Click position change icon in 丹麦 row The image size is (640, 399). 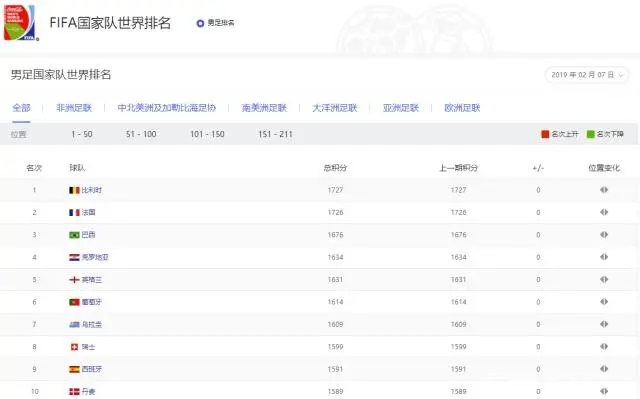click(x=604, y=391)
